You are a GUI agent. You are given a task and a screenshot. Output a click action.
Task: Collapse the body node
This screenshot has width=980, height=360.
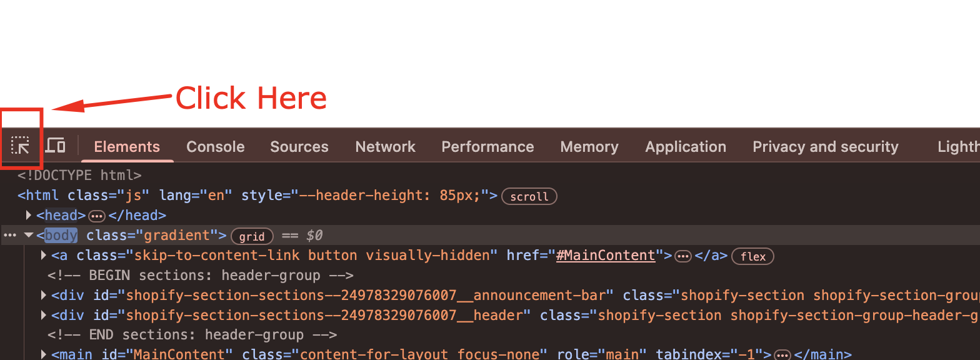coord(28,236)
